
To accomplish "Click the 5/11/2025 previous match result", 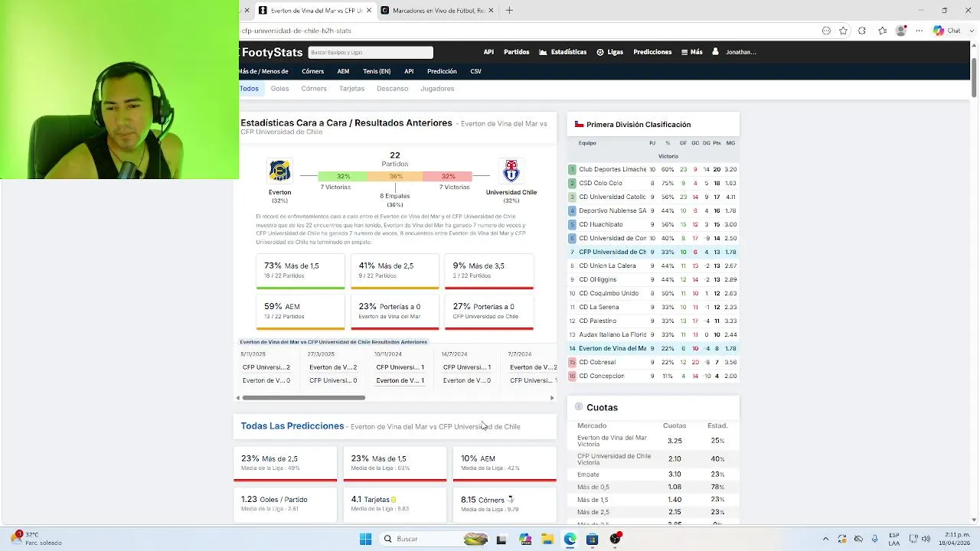I will (x=266, y=367).
